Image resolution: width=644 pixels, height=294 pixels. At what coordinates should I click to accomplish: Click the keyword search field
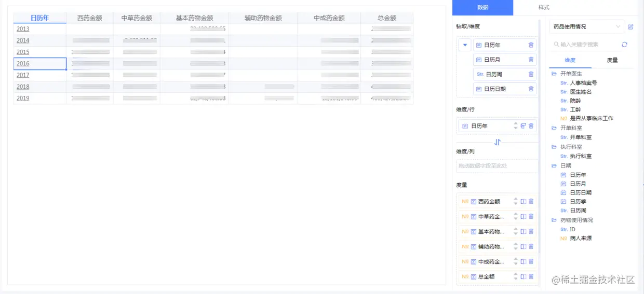point(584,45)
